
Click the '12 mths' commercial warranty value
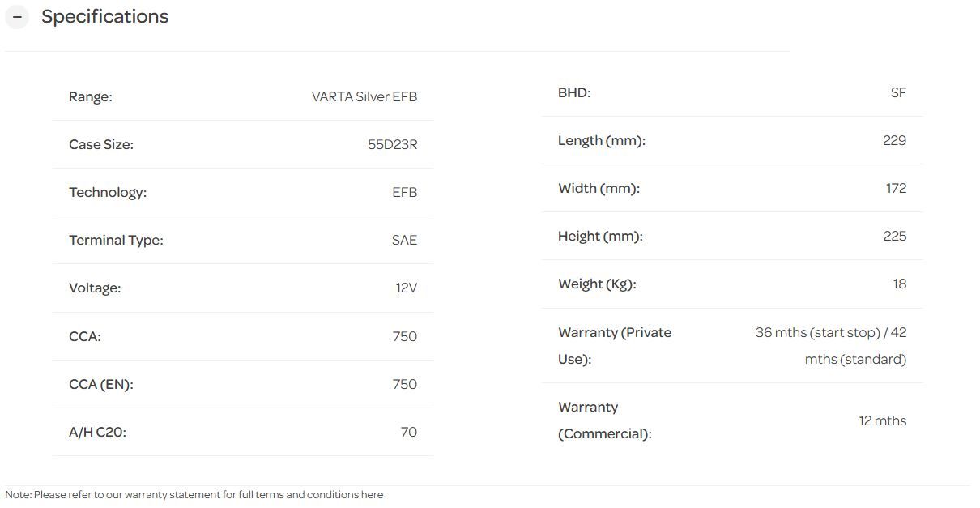pyautogui.click(x=883, y=421)
